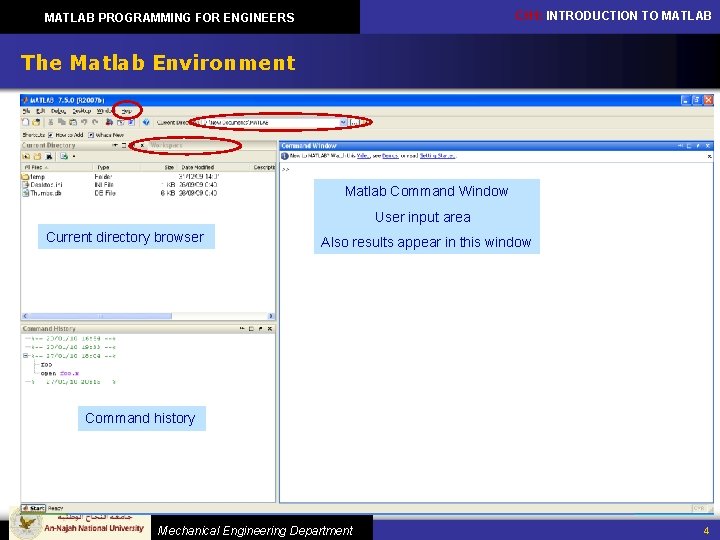Undock the Command Window panel
The image size is (720, 540).
(698, 146)
